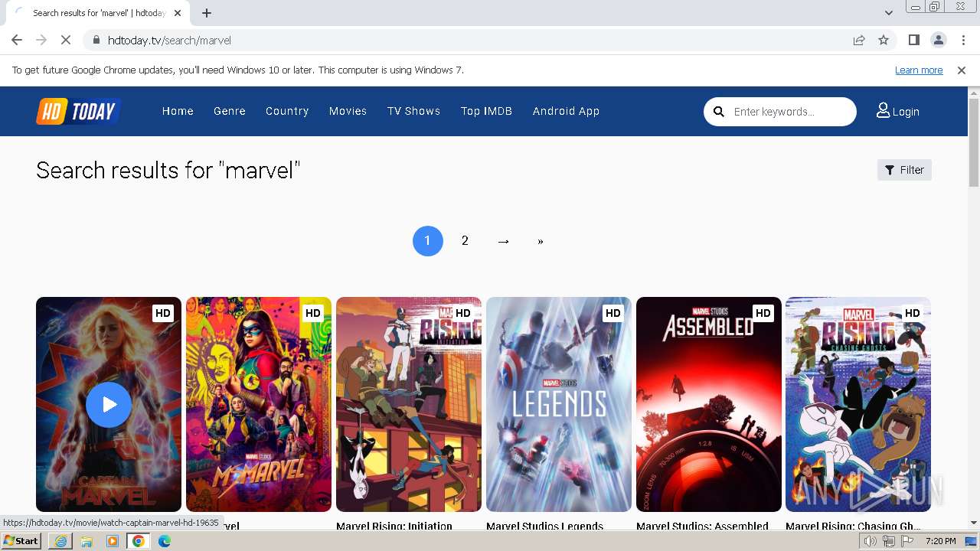Open the TV Shows menu item
This screenshot has height=551, width=980.
click(413, 111)
